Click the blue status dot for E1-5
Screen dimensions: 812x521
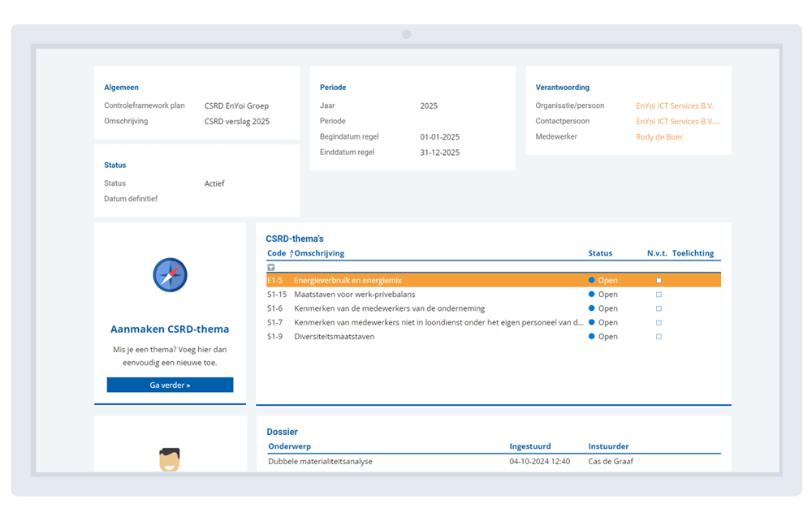592,281
